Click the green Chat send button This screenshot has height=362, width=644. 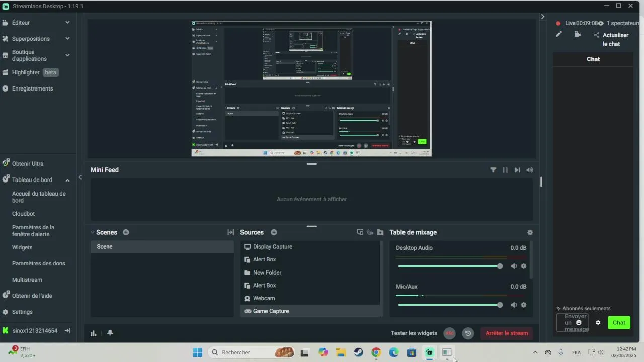[x=619, y=323]
